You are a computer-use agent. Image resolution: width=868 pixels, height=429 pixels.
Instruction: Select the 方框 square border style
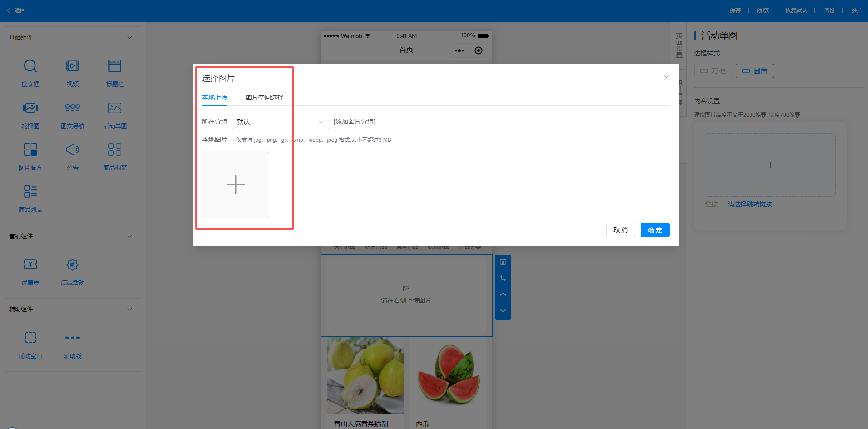[x=713, y=71]
